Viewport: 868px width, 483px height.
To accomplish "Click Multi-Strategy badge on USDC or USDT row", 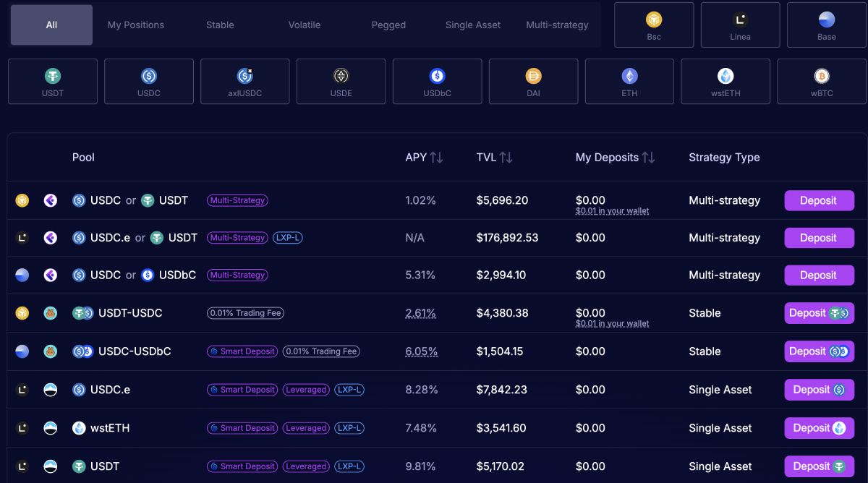I will tap(237, 200).
